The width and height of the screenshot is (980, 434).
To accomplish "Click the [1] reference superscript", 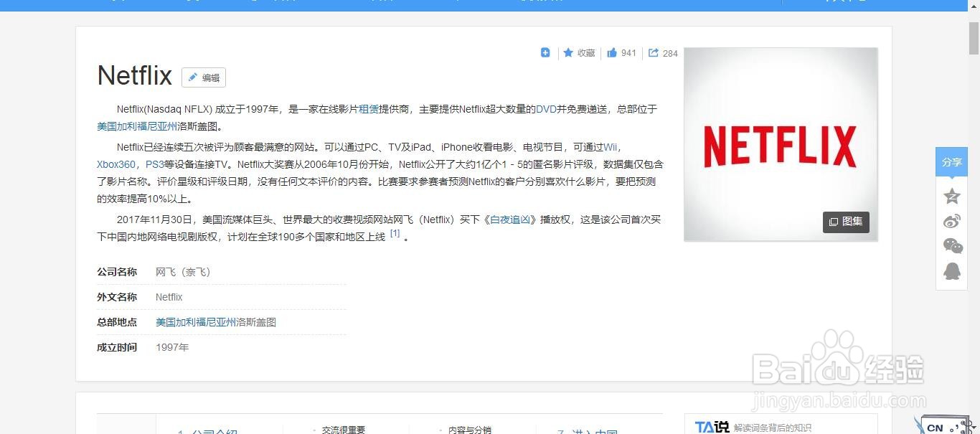I will click(x=395, y=233).
